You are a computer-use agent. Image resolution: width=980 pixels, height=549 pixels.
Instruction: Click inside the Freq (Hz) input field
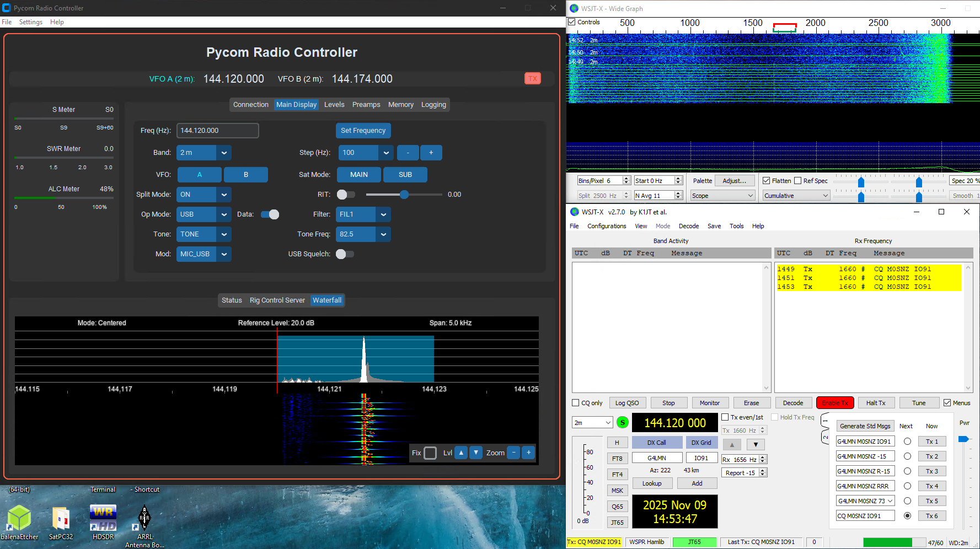(x=217, y=131)
